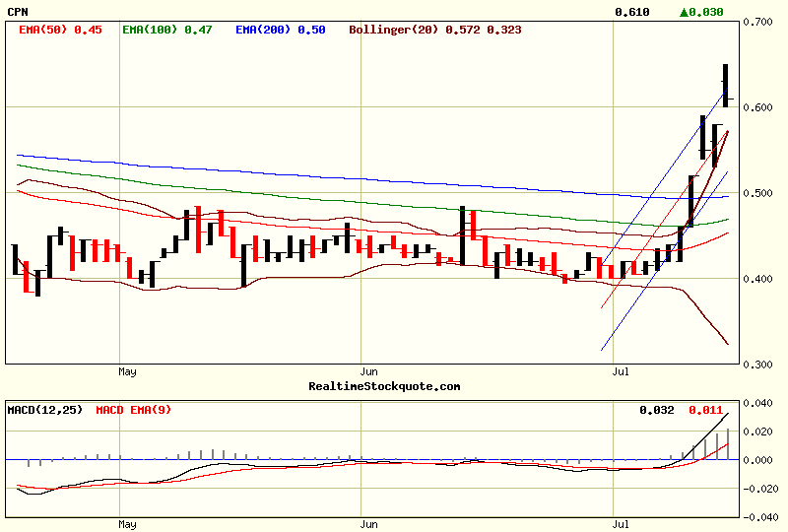This screenshot has width=788, height=532.
Task: Click the 0.020 MACD axis label
Action: point(757,432)
